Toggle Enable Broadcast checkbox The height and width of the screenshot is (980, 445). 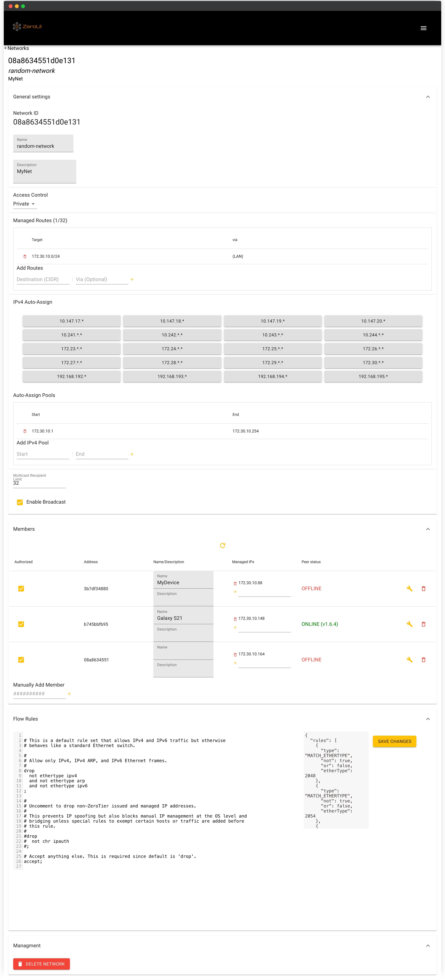(x=20, y=502)
